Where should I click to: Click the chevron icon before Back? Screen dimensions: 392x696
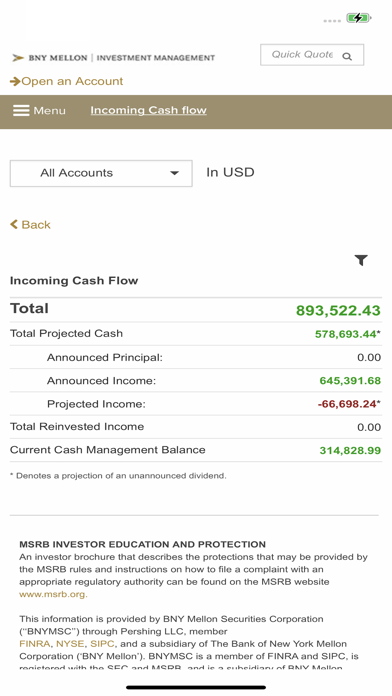(x=14, y=224)
